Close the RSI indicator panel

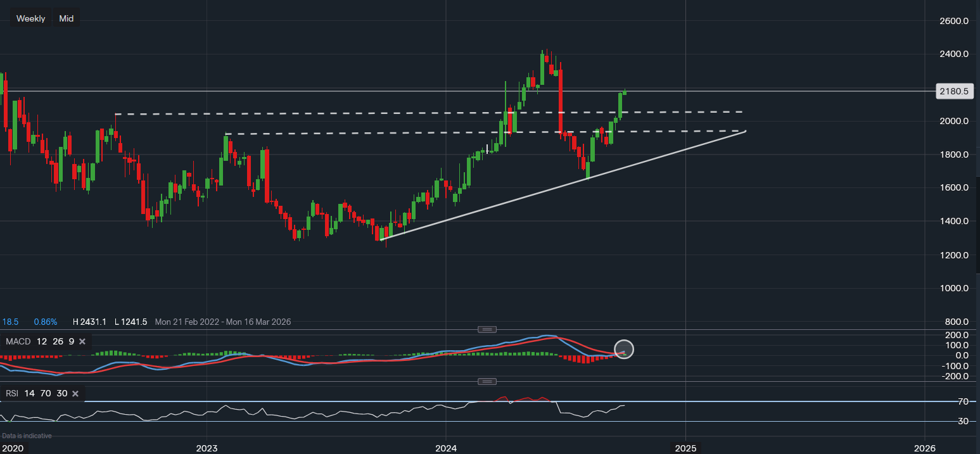[75, 394]
